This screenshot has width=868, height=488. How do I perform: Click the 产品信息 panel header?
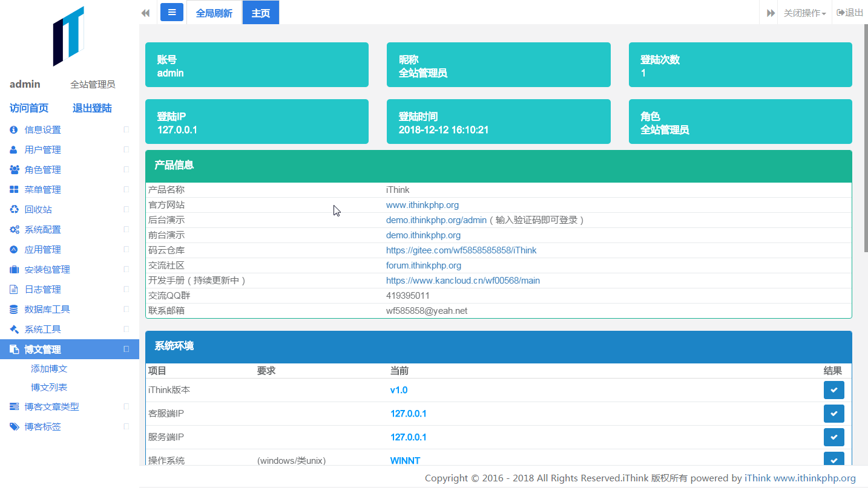click(x=499, y=166)
